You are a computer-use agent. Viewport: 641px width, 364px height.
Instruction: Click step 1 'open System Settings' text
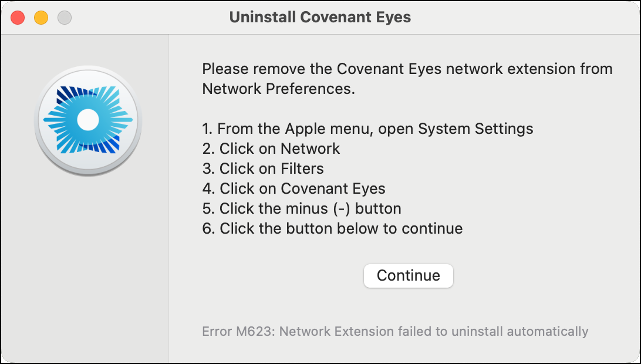[x=456, y=129]
